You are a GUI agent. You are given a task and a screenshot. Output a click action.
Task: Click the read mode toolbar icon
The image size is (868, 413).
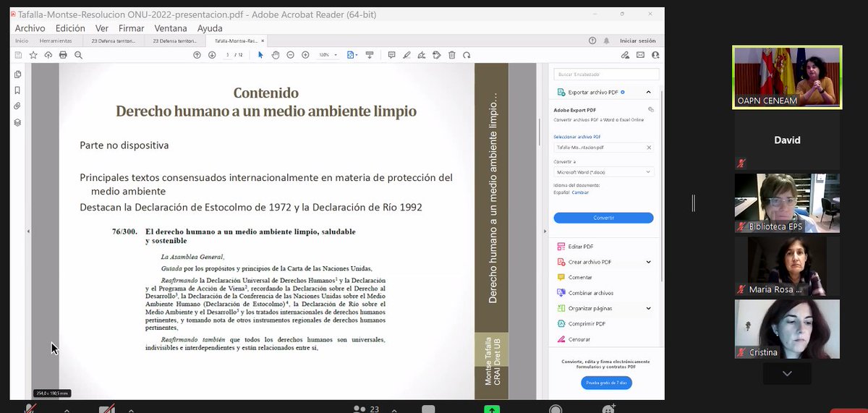(x=370, y=55)
